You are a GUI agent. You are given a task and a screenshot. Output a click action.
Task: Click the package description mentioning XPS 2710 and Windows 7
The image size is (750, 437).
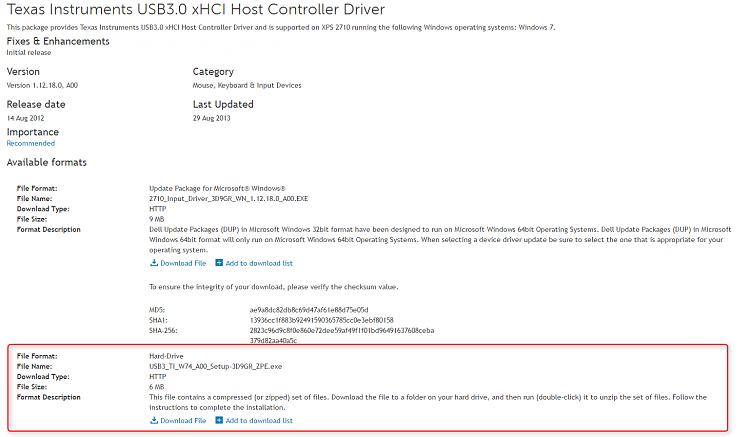(281, 27)
